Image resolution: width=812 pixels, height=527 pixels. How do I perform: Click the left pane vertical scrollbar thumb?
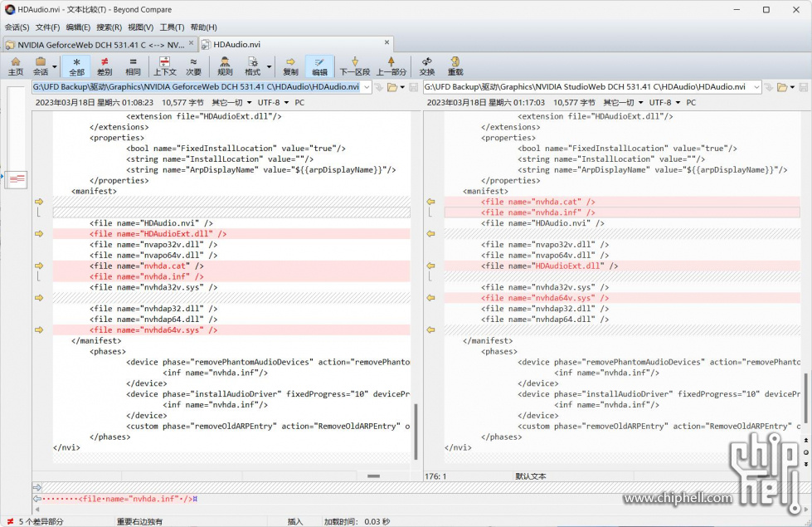pos(416,432)
